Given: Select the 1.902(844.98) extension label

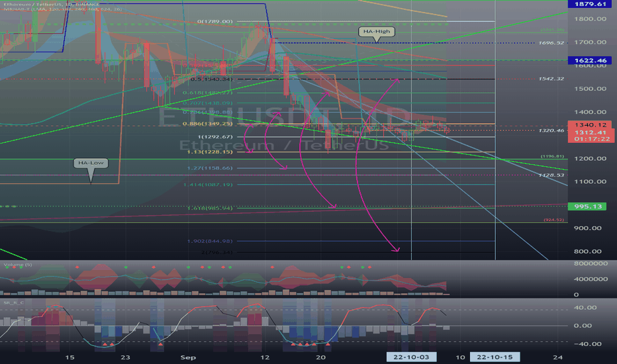Looking at the screenshot, I should (210, 241).
